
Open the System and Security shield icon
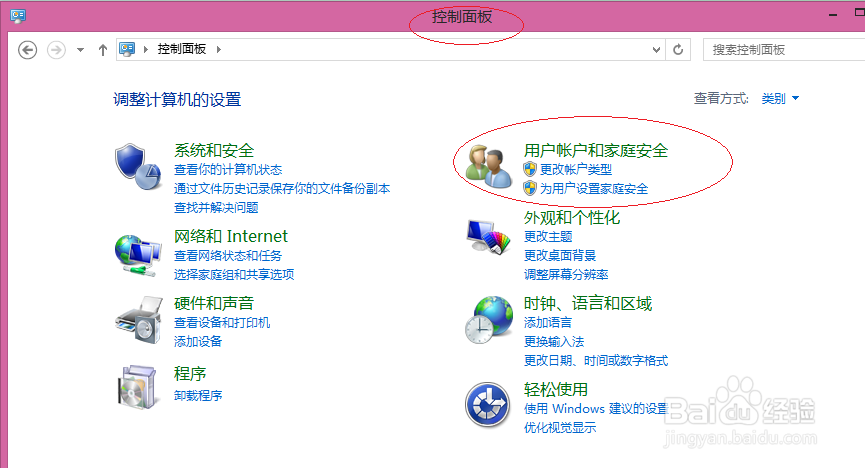(x=138, y=167)
